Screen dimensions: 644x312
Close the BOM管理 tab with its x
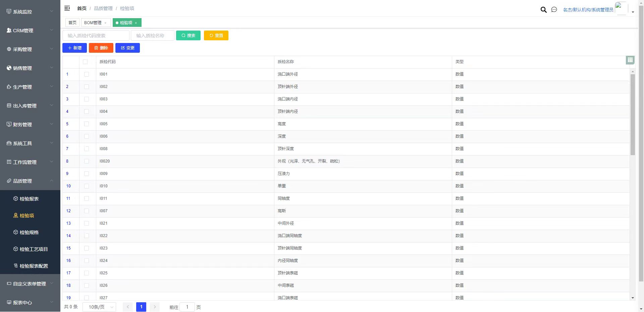[105, 23]
